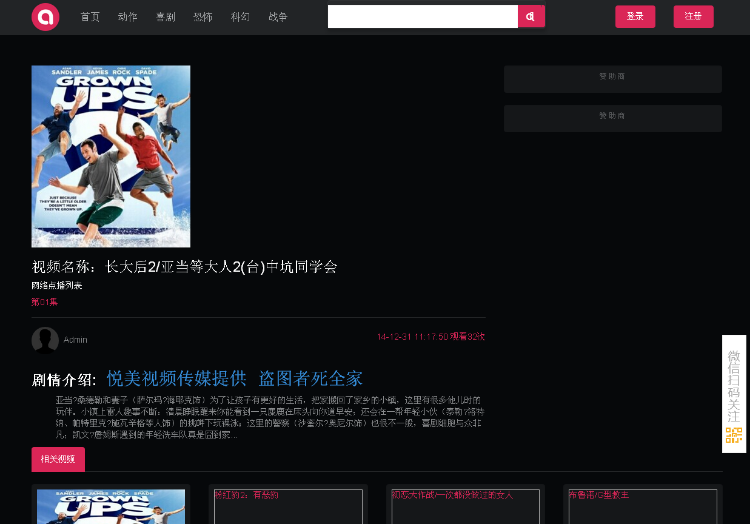
Task: Click the Grown Ups 2 main poster
Action: pos(111,156)
